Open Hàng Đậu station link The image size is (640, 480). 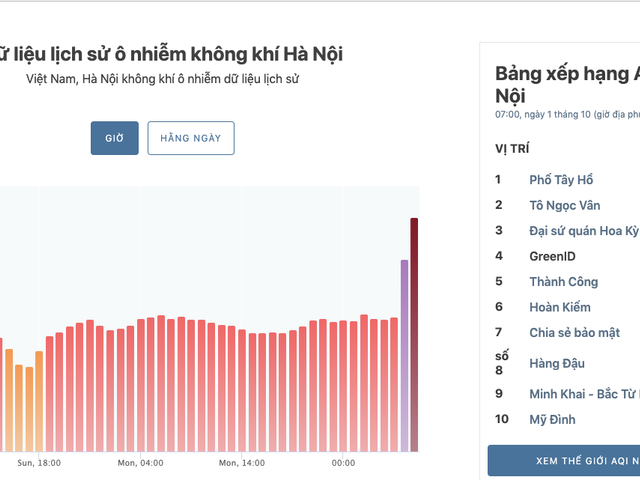[x=557, y=363]
